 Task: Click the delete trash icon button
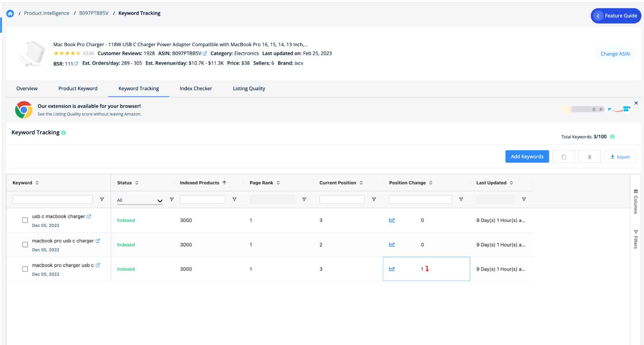pos(589,157)
